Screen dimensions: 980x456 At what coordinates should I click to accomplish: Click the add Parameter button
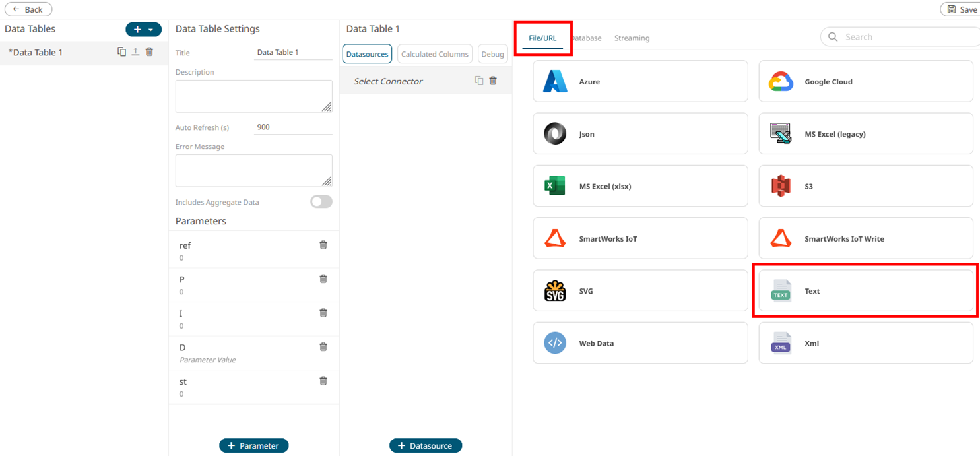click(253, 446)
